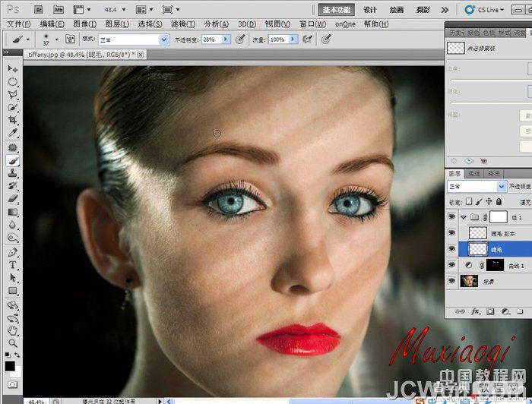Viewport: 532px width, 404px height.
Task: Select the Hand tool
Action: tap(13, 330)
